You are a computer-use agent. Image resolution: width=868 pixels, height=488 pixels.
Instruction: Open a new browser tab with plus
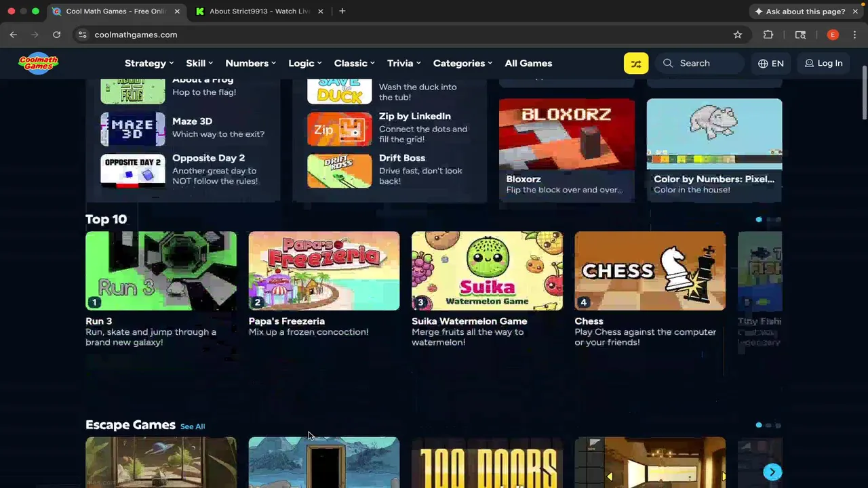coord(342,11)
